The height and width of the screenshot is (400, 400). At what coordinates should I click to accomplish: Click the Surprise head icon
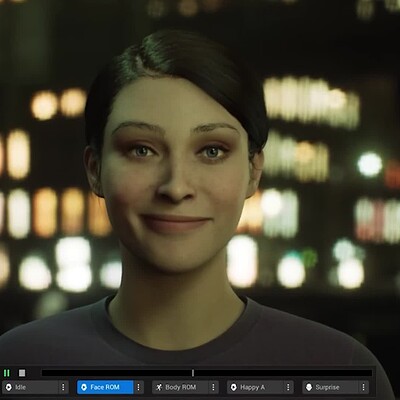coord(309,387)
